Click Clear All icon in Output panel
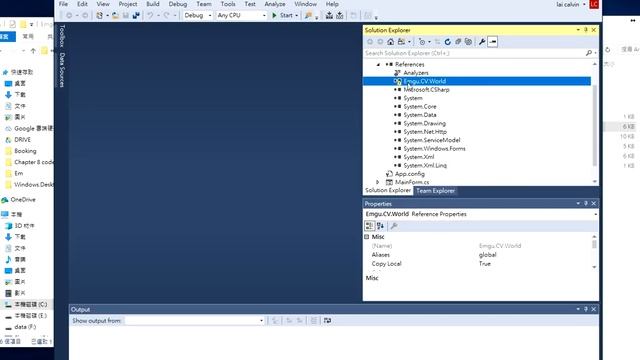 [x=313, y=320]
